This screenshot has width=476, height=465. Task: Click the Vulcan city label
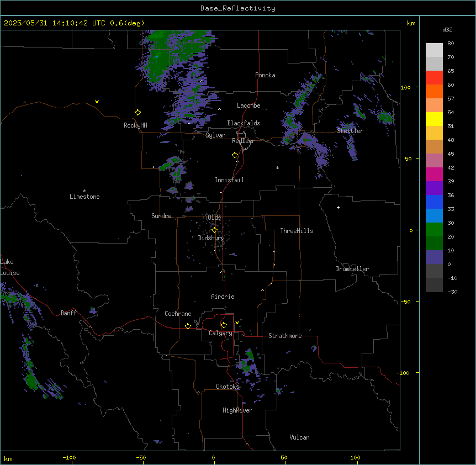300,437
